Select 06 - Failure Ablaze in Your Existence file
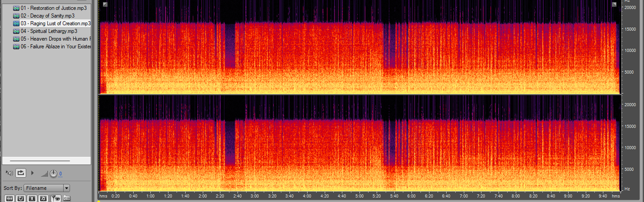The height and width of the screenshot is (202, 644). tap(51, 46)
